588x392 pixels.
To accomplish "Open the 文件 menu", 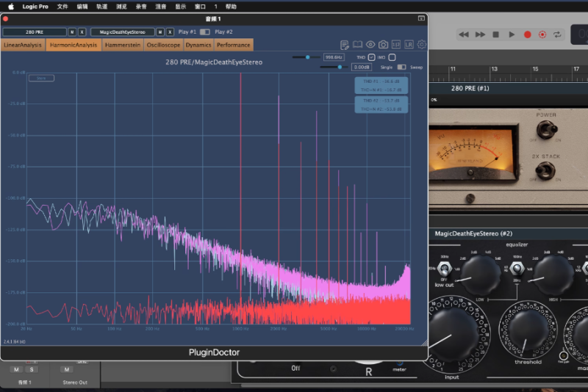I will [62, 7].
